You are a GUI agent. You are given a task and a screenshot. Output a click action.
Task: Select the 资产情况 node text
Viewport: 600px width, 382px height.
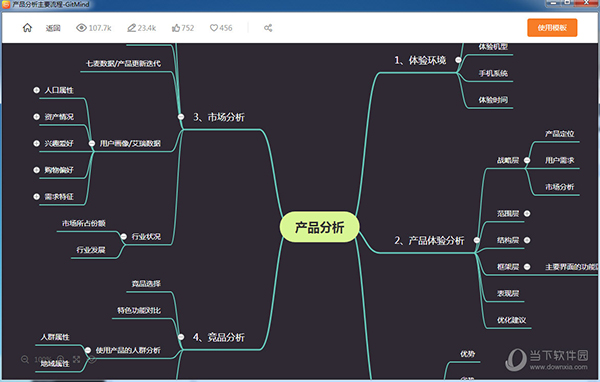click(x=59, y=116)
